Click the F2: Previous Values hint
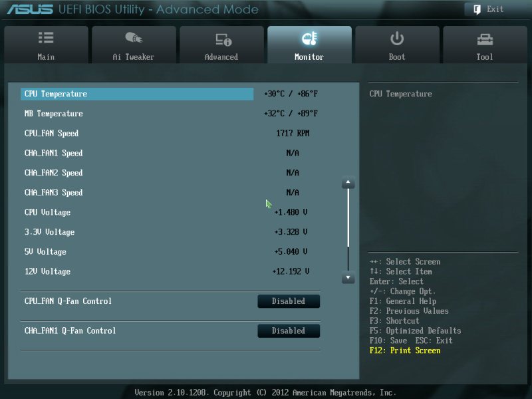 point(409,311)
